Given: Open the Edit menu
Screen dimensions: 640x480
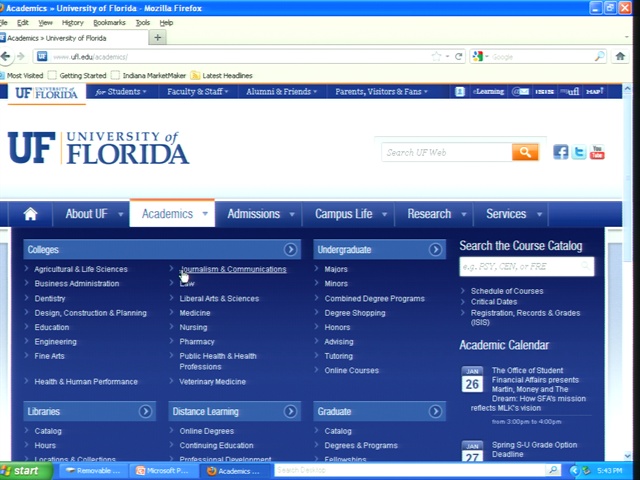Looking at the screenshot, I should pyautogui.click(x=23, y=22).
